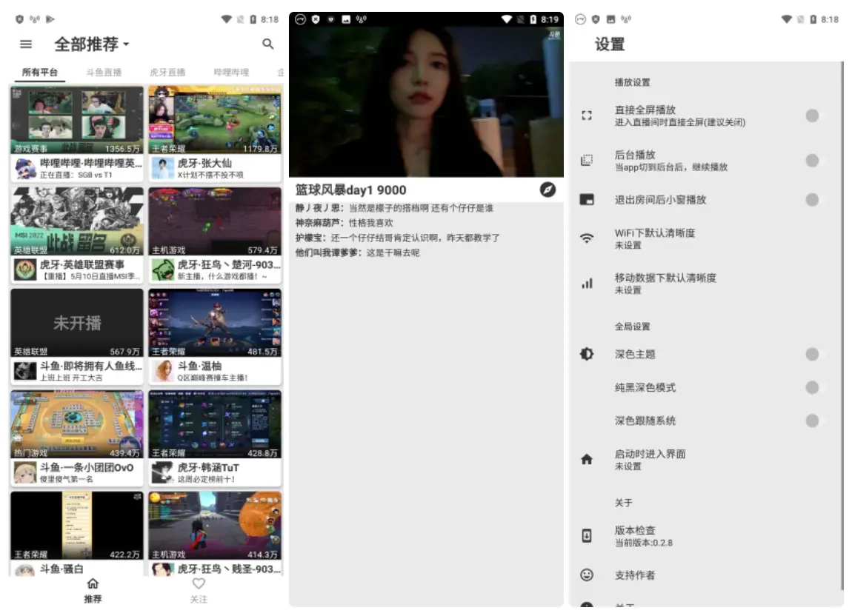Screen dimensions: 852x616
Task: Click the 深色主题 brightness icon
Action: coord(587,354)
